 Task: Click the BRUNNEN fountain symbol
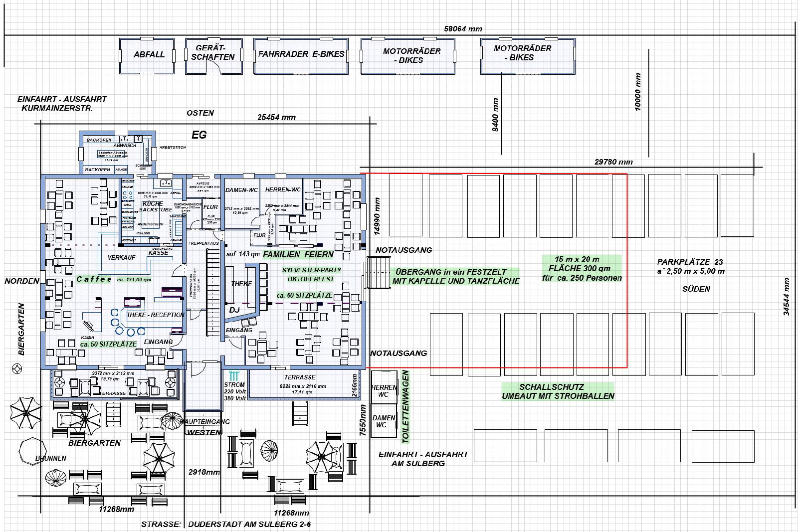33,450
